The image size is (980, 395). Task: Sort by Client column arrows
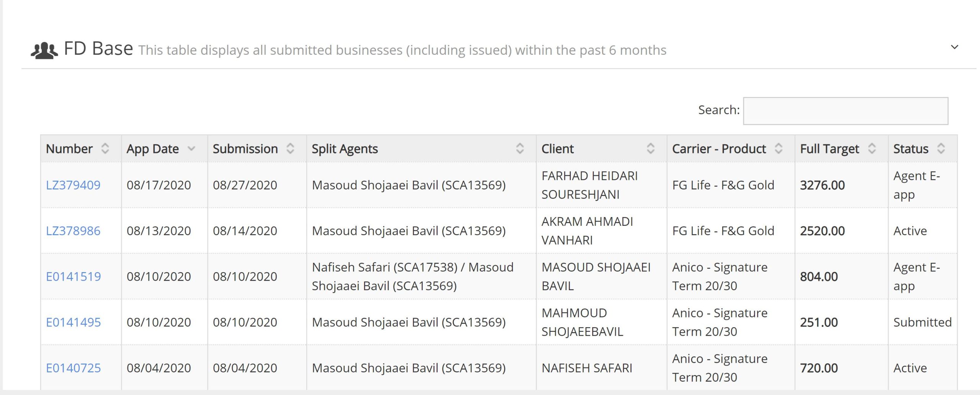[x=651, y=149]
